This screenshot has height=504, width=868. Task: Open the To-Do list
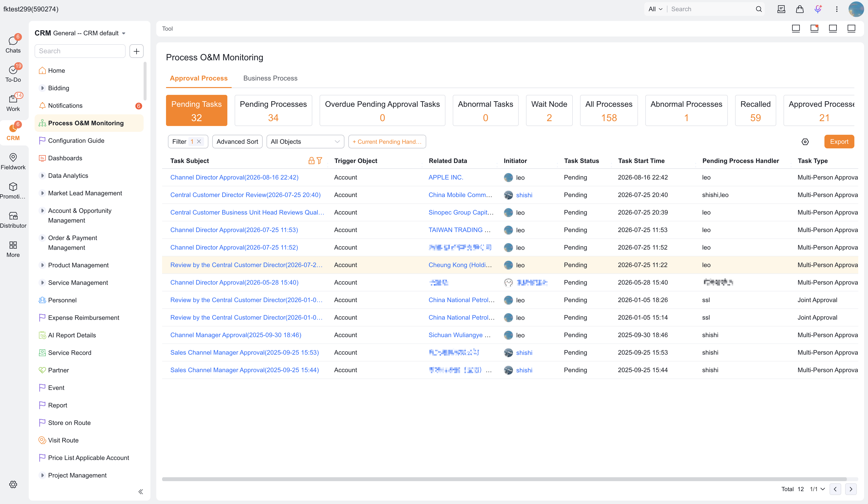(x=13, y=73)
